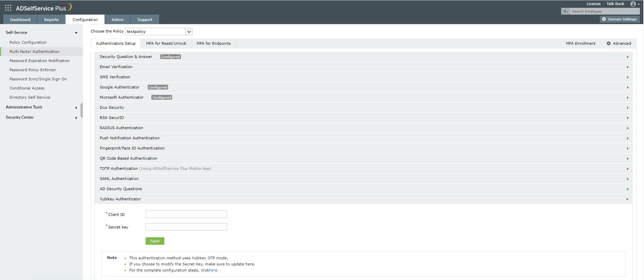Click the Security Question Configured badge
The height and width of the screenshot is (280, 644).
tap(170, 57)
